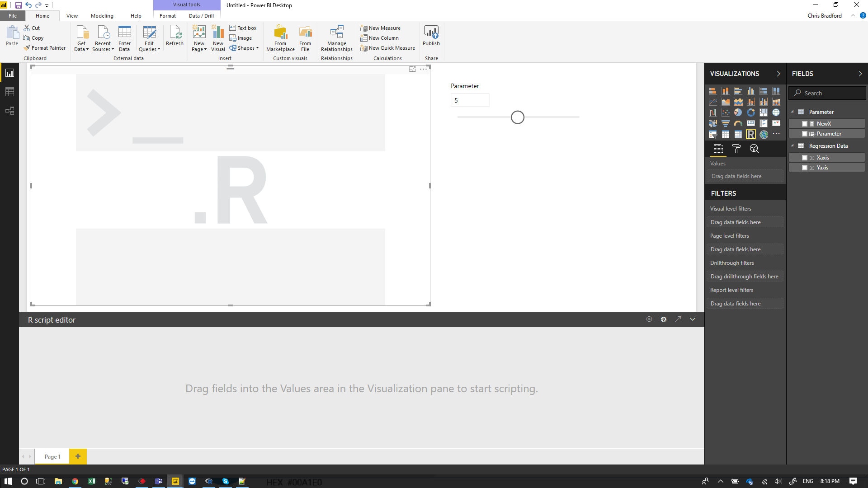The width and height of the screenshot is (868, 488).
Task: Switch to the Modeling ribbon tab
Action: (x=102, y=15)
